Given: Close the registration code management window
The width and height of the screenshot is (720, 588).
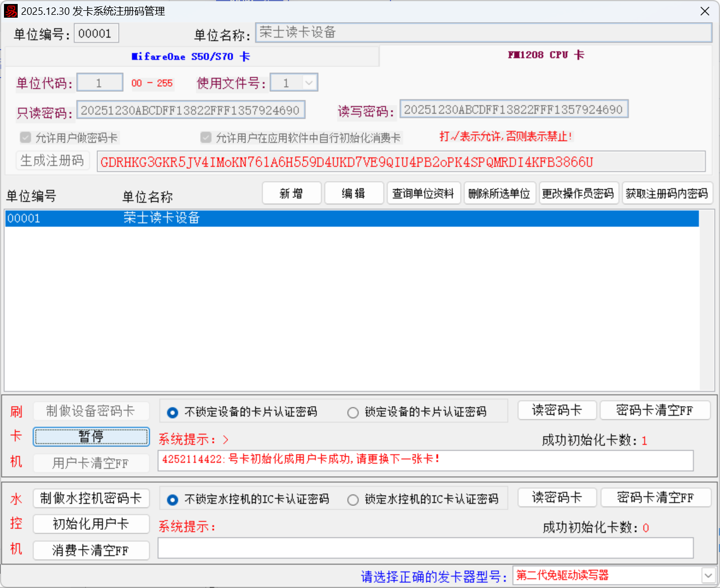Looking at the screenshot, I should [x=705, y=11].
